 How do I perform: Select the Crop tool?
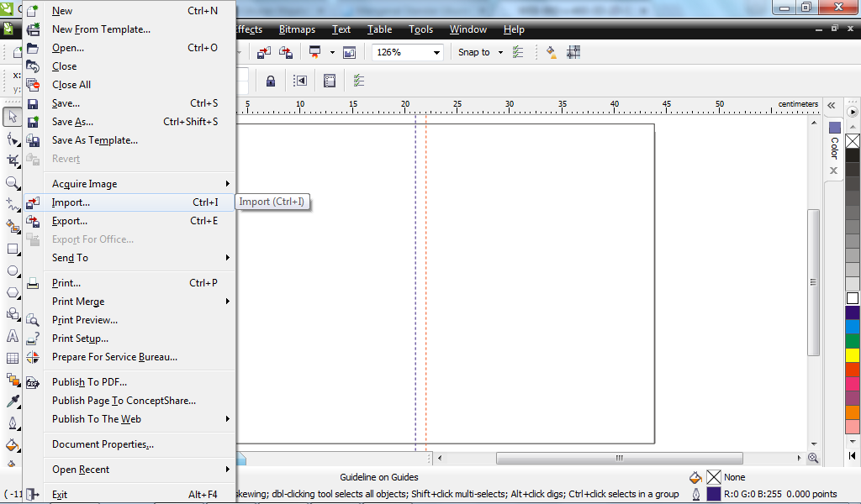[x=12, y=160]
